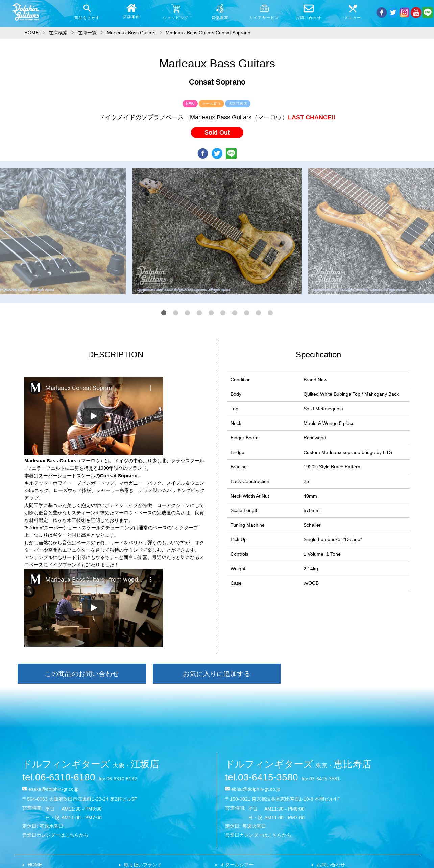Open the music school icon

pos(220,8)
